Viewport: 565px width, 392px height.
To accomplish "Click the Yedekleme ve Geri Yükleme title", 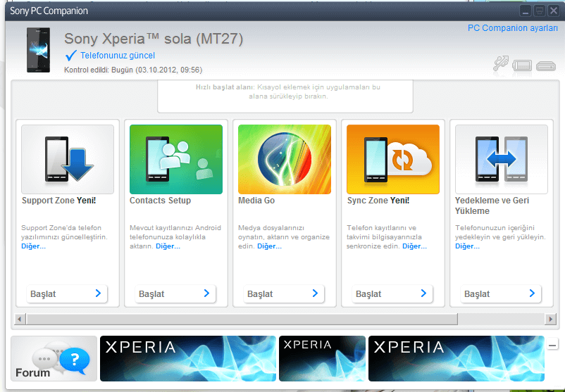I will tap(492, 206).
